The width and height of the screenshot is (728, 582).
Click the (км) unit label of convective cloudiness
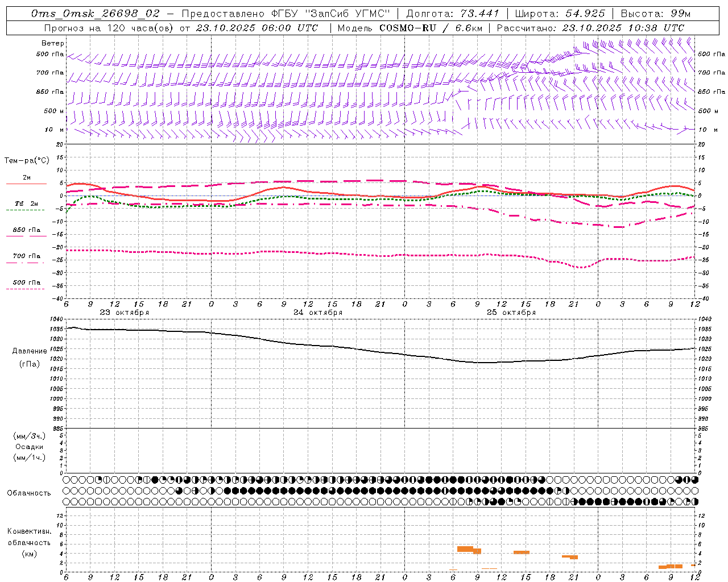[30, 554]
